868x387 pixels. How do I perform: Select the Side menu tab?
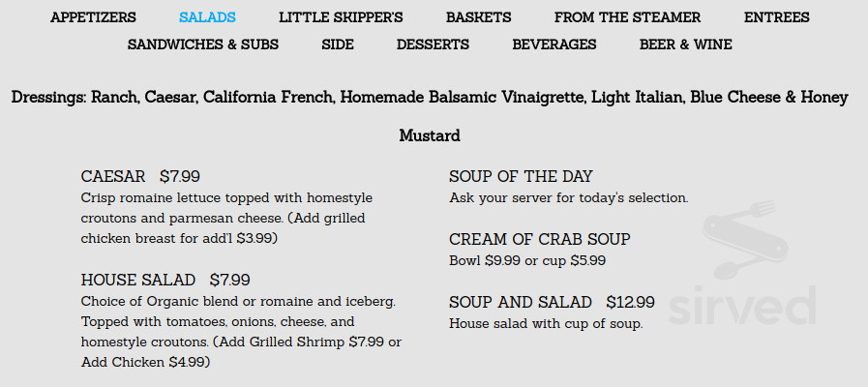(x=338, y=45)
